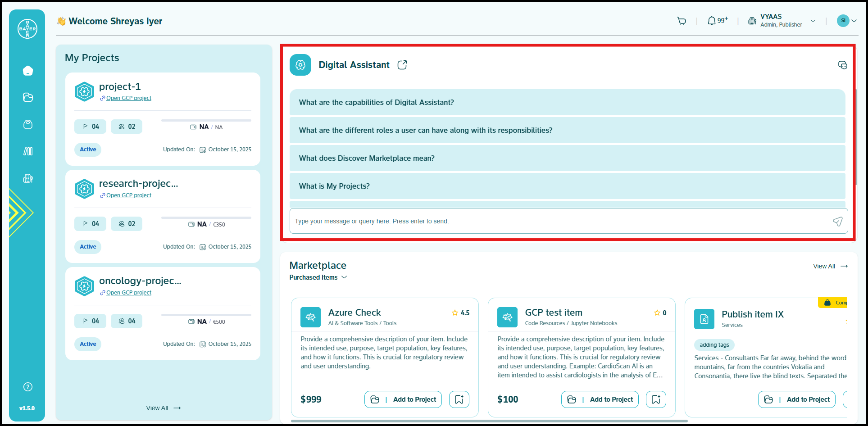Bookmark the Azure Check item
The height and width of the screenshot is (426, 868).
pos(459,399)
